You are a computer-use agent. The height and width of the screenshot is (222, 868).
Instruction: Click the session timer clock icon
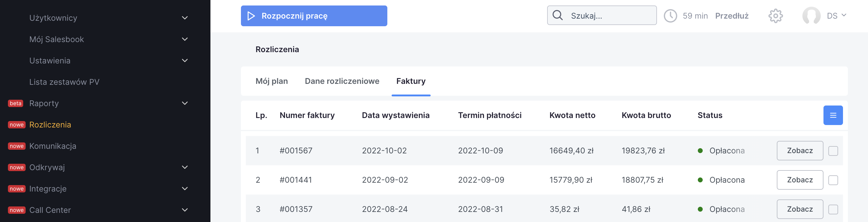[x=670, y=16]
